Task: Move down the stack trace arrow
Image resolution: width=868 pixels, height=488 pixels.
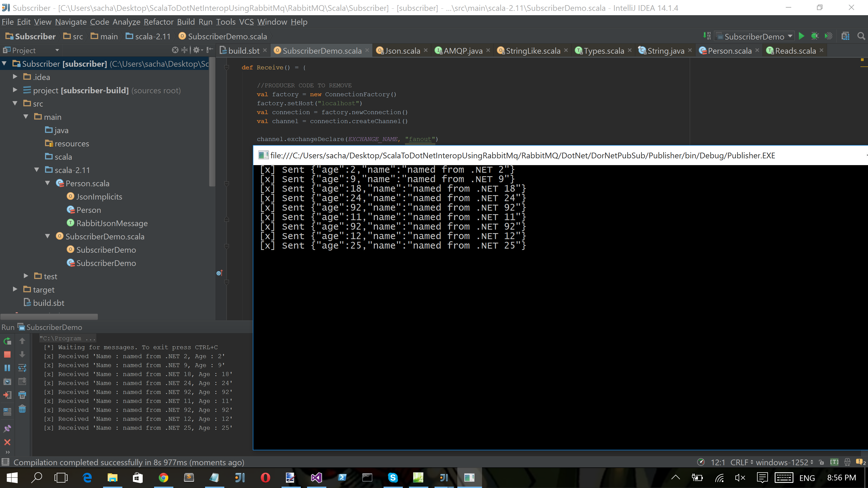Action: pos(22,354)
